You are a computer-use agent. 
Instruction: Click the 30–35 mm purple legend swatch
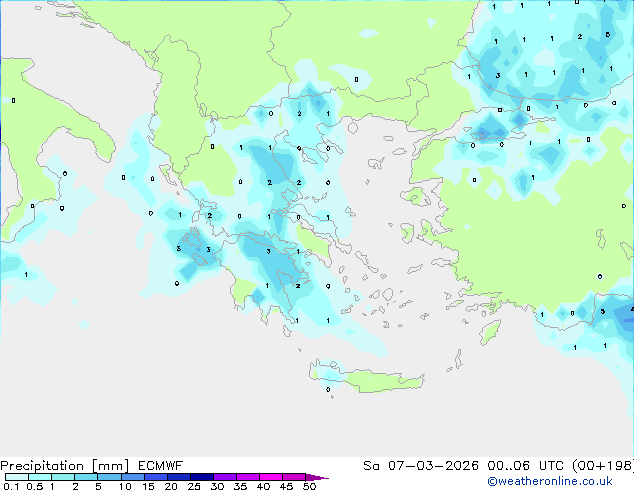click(225, 477)
